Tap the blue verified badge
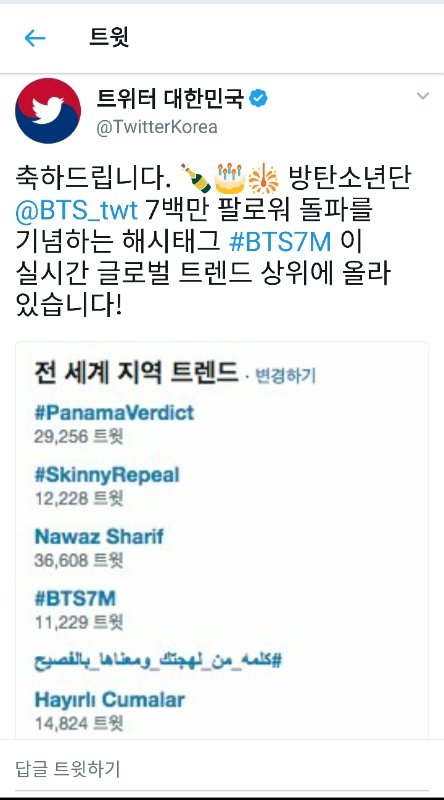The image size is (444, 800). click(x=259, y=98)
